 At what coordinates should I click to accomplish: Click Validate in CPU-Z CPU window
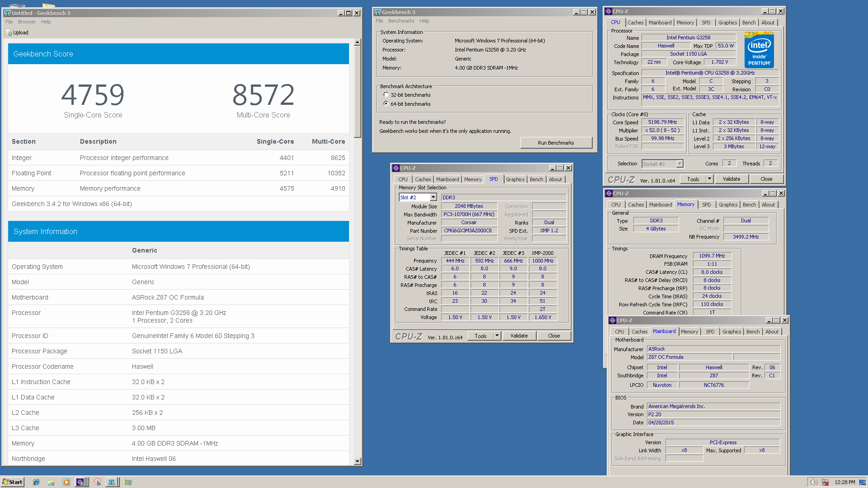tap(731, 179)
